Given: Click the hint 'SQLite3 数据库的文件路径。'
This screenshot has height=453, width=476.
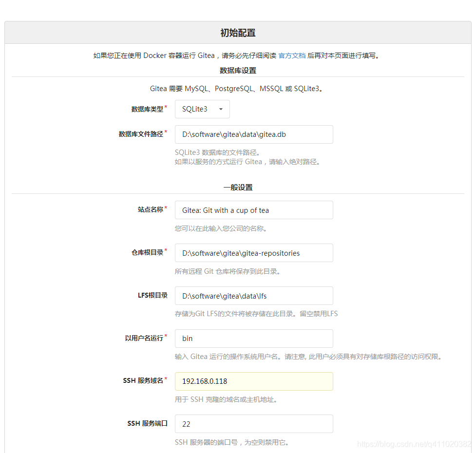Looking at the screenshot, I should (217, 152).
